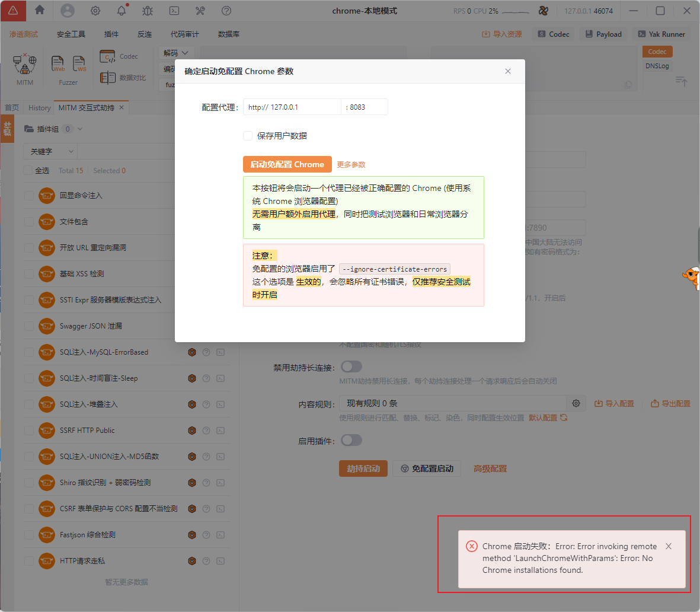Click help icon on SQL注入-MySQL-ErrorBased row
700x612 pixels.
coord(206,352)
